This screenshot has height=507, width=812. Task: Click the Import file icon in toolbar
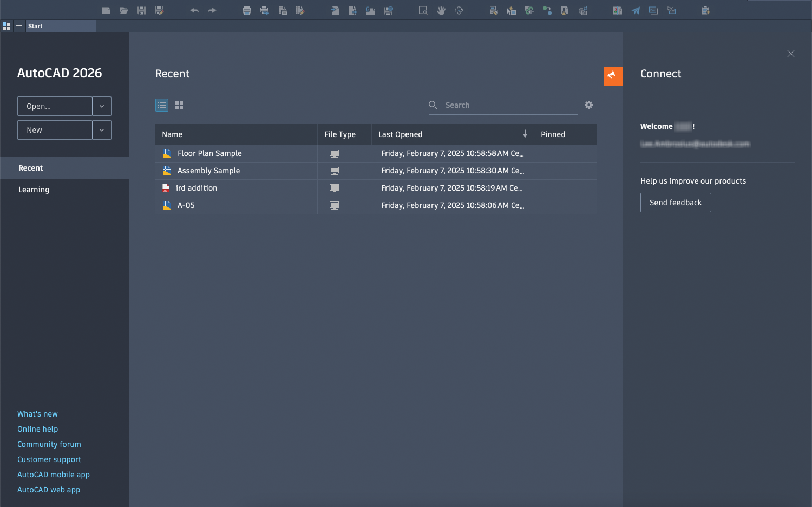(x=335, y=10)
